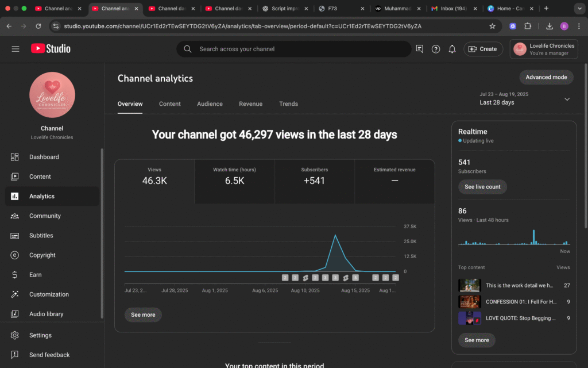The width and height of the screenshot is (588, 368).
Task: Reload the page in the browser
Action: pyautogui.click(x=38, y=26)
